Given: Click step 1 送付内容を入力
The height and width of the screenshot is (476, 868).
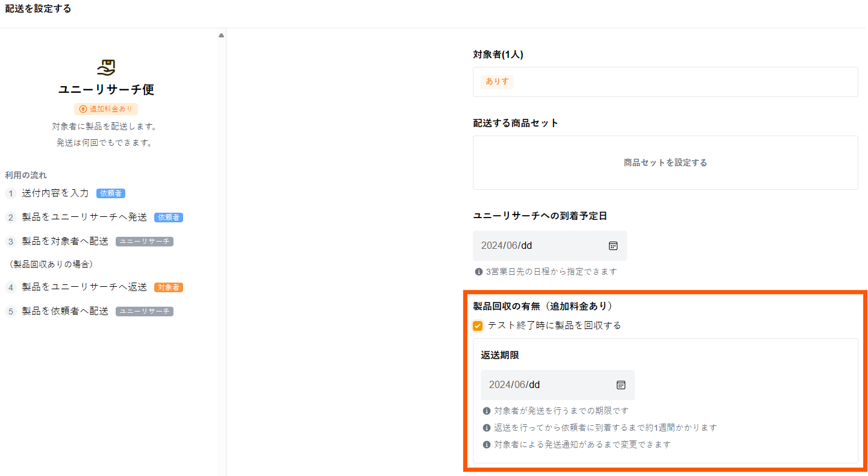Looking at the screenshot, I should coord(55,193).
